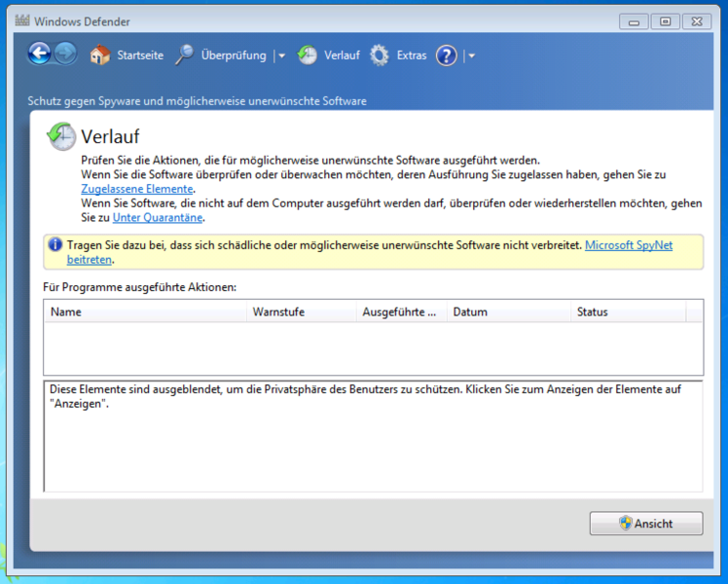This screenshot has height=584, width=728.
Task: Click the text 'Für Programme ausgeführte Aktionen:'
Action: click(140, 287)
